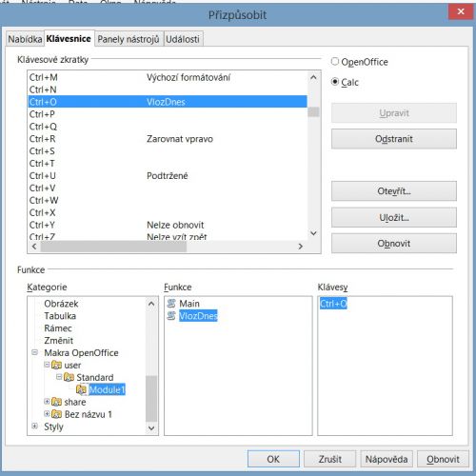Select the Obrázek category
This screenshot has height=476, width=476.
[61, 304]
